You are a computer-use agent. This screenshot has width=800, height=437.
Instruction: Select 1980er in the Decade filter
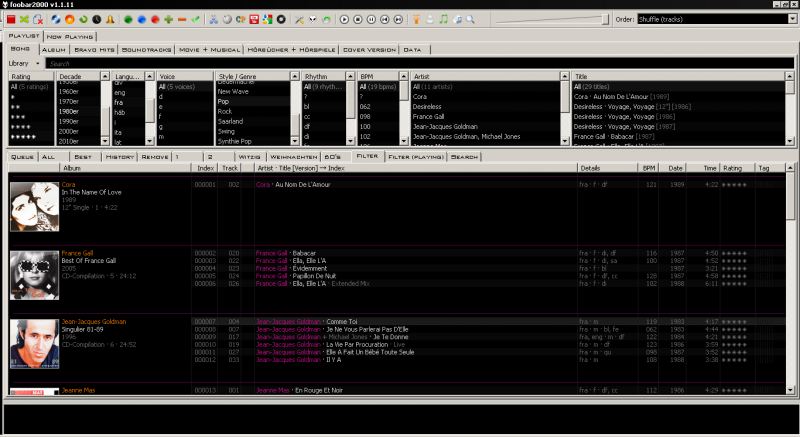[78, 111]
